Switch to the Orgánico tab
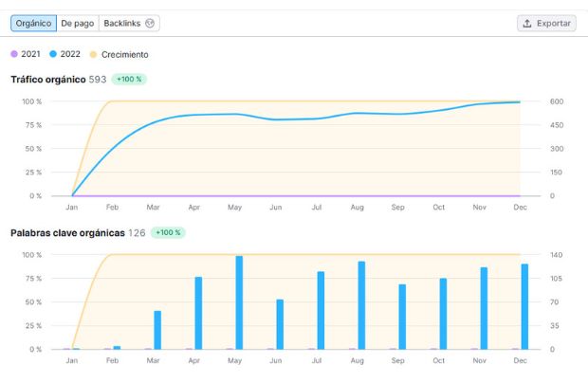 pos(33,23)
